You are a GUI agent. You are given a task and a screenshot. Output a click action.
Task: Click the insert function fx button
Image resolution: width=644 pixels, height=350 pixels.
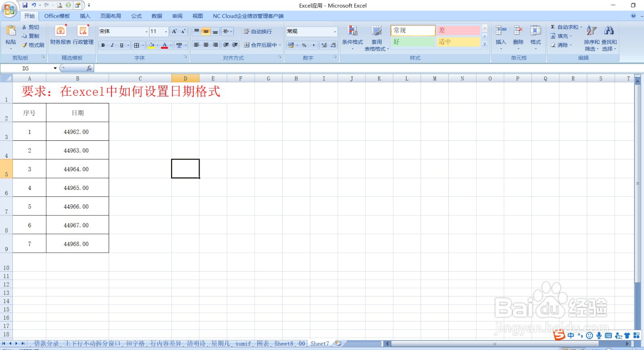point(89,68)
